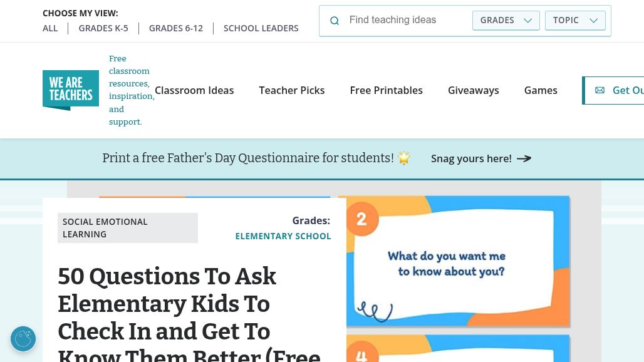This screenshot has height=362, width=644.
Task: Switch view to GRADES 6-12
Action: (x=176, y=28)
